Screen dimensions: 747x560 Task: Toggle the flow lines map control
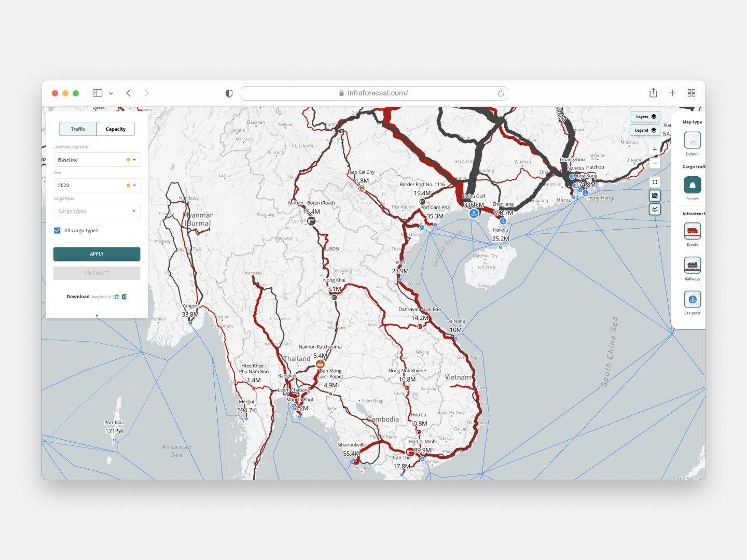pyautogui.click(x=655, y=209)
